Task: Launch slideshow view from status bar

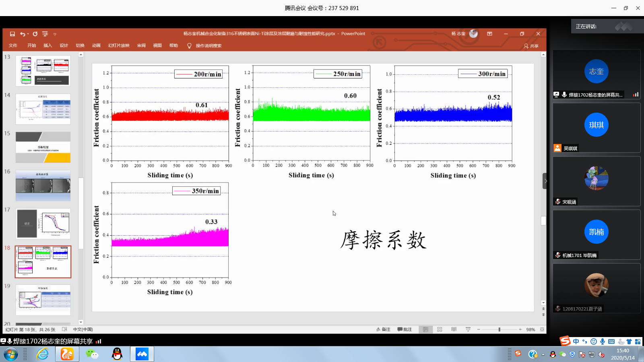Action: pyautogui.click(x=468, y=329)
